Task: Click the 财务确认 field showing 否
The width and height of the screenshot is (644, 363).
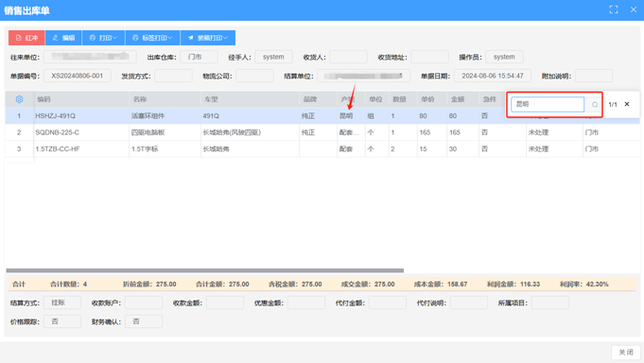Action: [144, 321]
